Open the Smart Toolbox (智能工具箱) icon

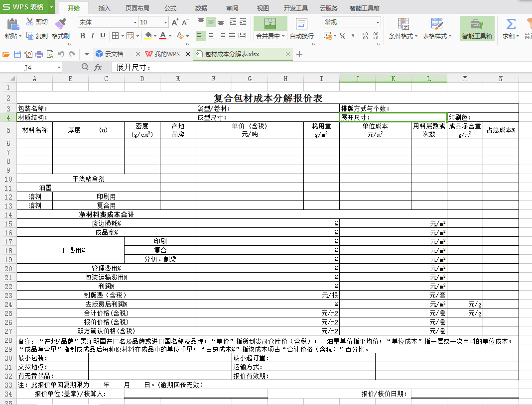point(477,24)
